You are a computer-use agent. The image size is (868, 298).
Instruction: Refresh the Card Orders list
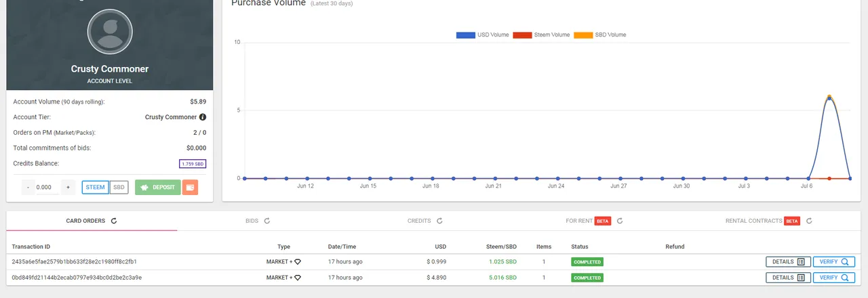coord(114,221)
